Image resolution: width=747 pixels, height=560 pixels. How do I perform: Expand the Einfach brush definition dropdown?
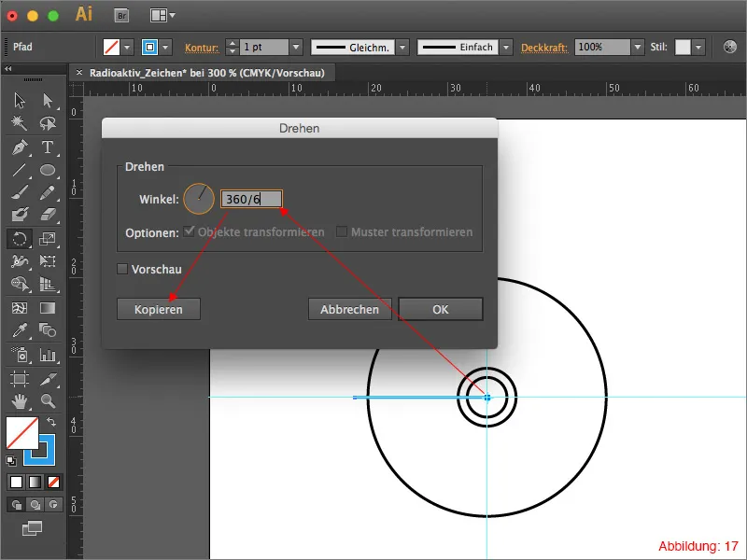506,48
